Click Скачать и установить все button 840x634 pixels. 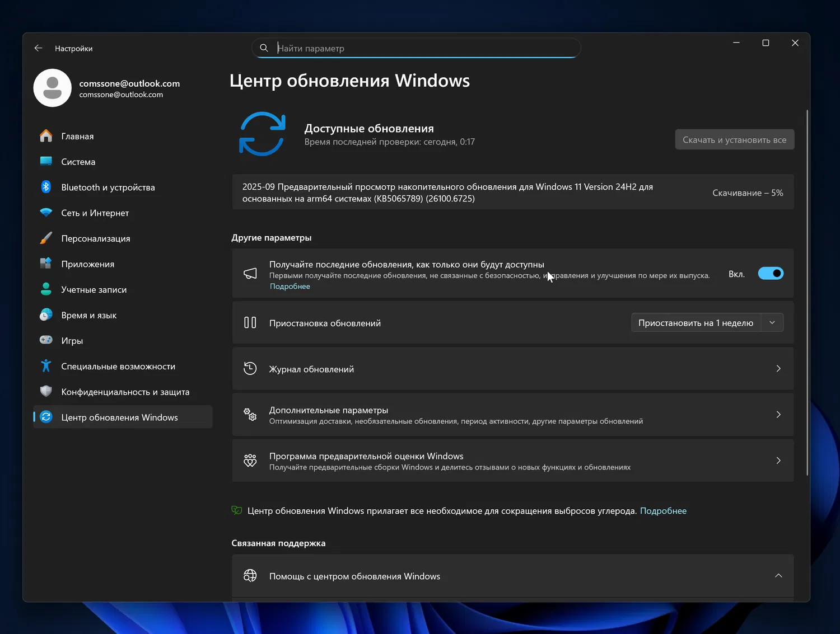(735, 140)
